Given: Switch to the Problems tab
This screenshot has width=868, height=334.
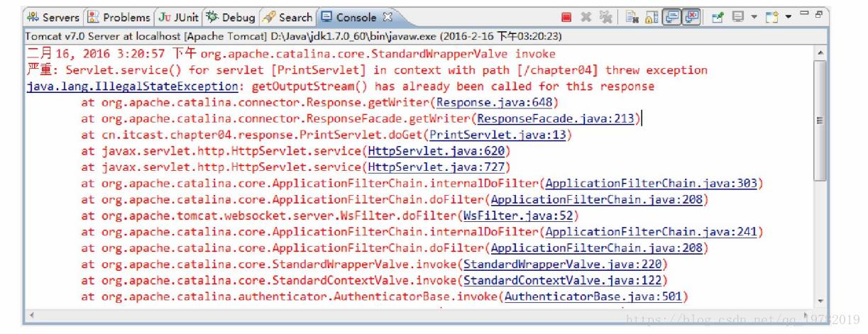Looking at the screenshot, I should pos(119,17).
